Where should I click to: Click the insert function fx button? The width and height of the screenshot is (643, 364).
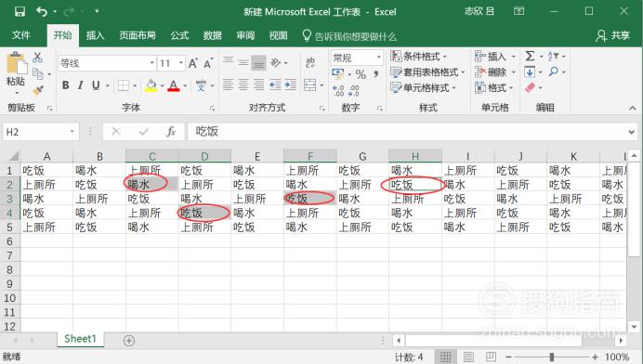pyautogui.click(x=171, y=132)
